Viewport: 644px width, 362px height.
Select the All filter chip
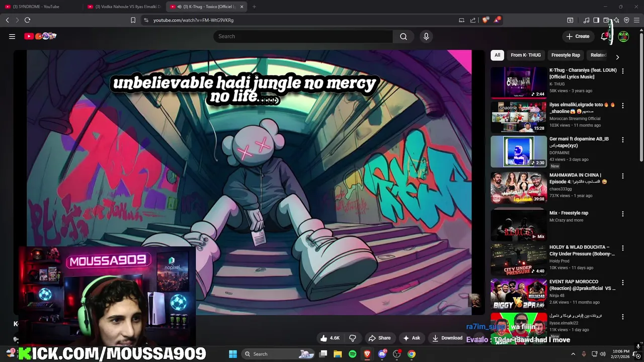(x=497, y=55)
